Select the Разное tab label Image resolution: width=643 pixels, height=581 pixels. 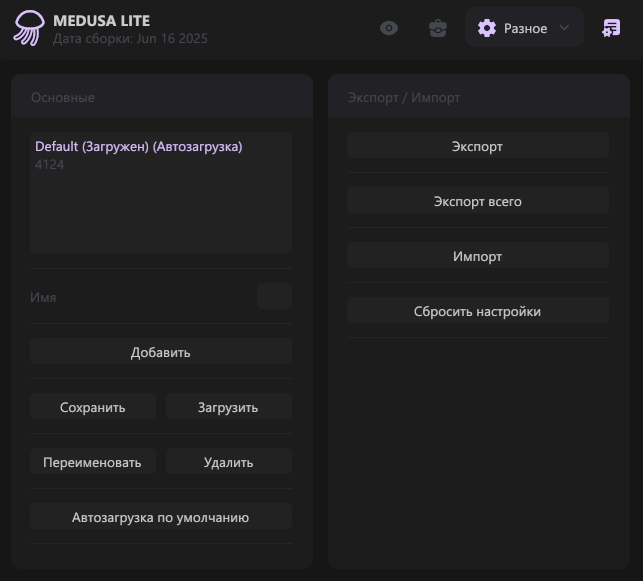(x=525, y=29)
